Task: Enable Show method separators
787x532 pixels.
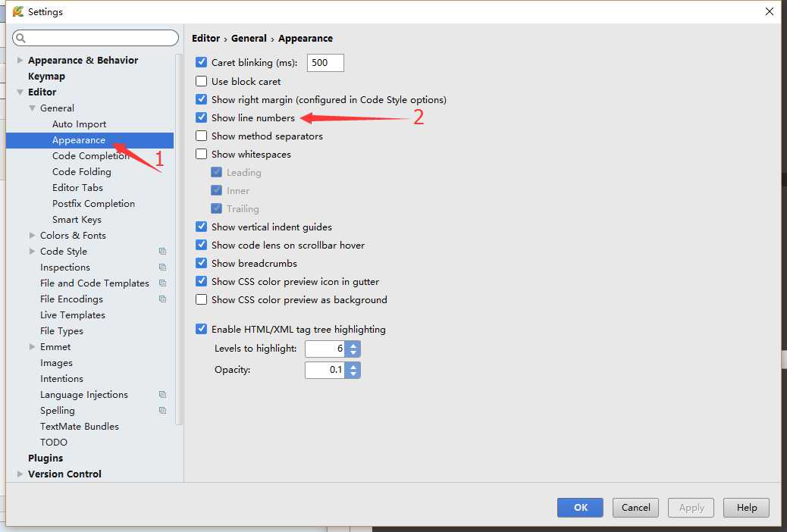Action: point(201,136)
